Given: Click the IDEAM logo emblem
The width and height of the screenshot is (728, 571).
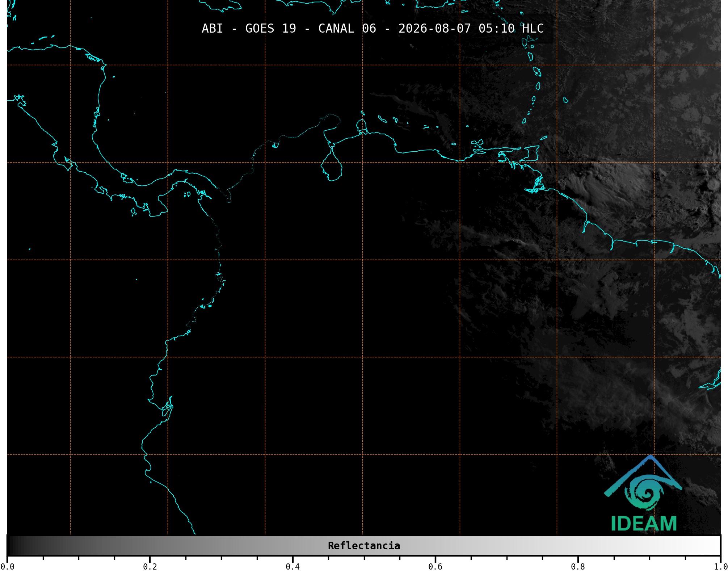Looking at the screenshot, I should coord(643,483).
